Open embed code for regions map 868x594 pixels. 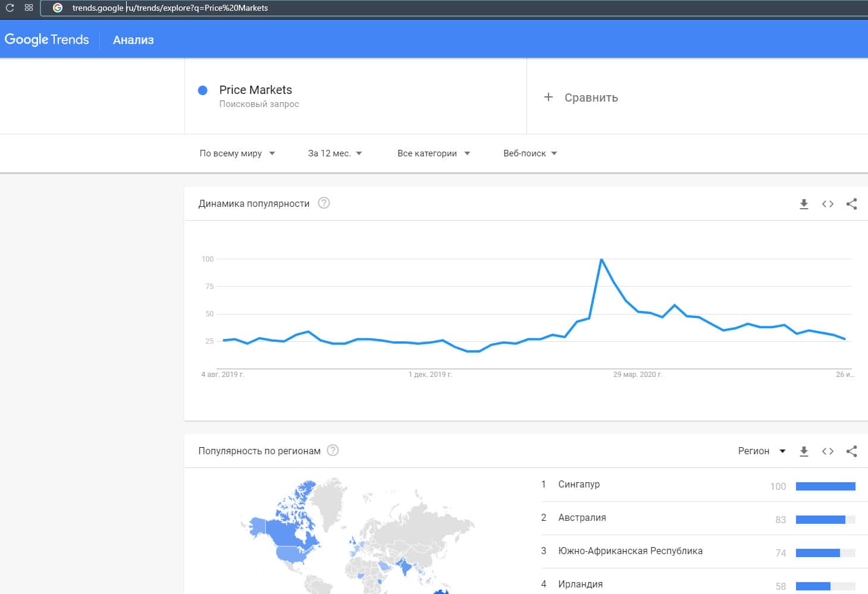pos(828,451)
